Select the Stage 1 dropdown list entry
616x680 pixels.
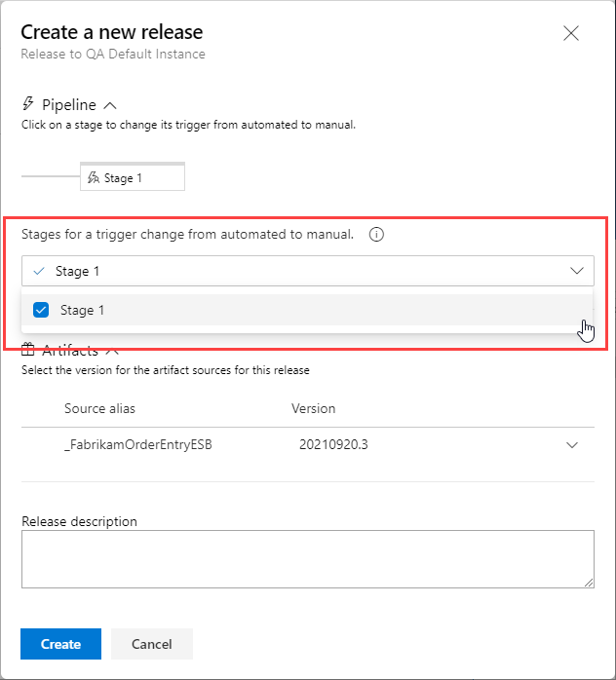308,310
